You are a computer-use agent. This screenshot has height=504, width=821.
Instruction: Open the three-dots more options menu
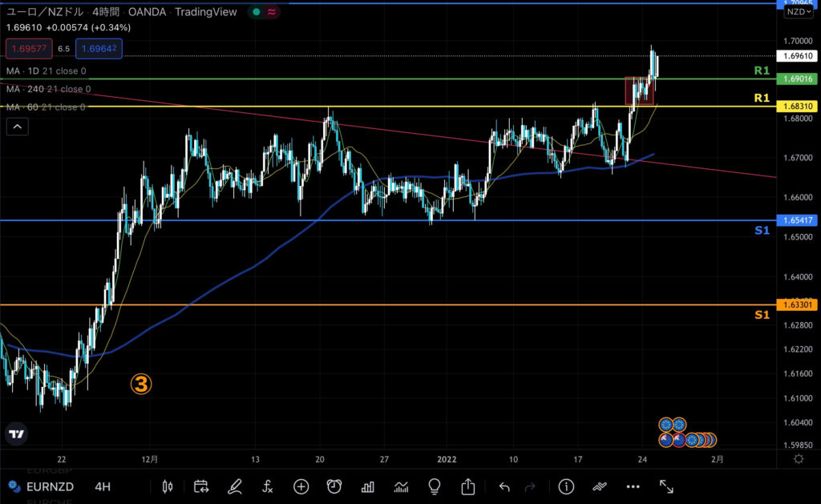(x=633, y=486)
